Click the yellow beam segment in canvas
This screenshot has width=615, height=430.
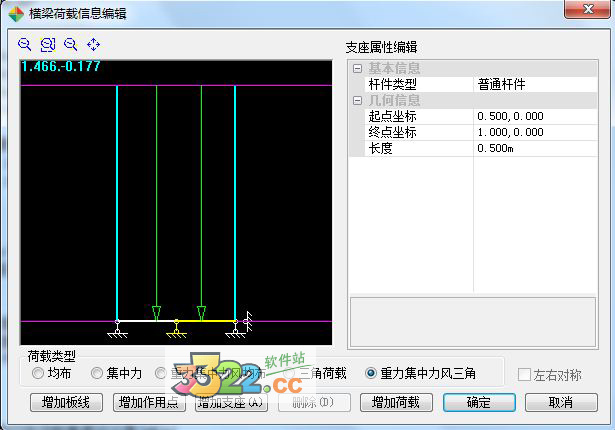click(206, 321)
